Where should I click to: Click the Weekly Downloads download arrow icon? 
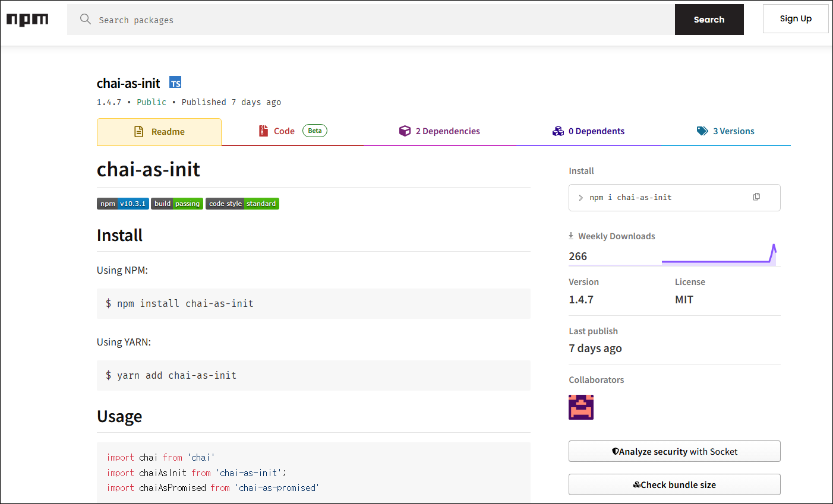click(x=571, y=236)
